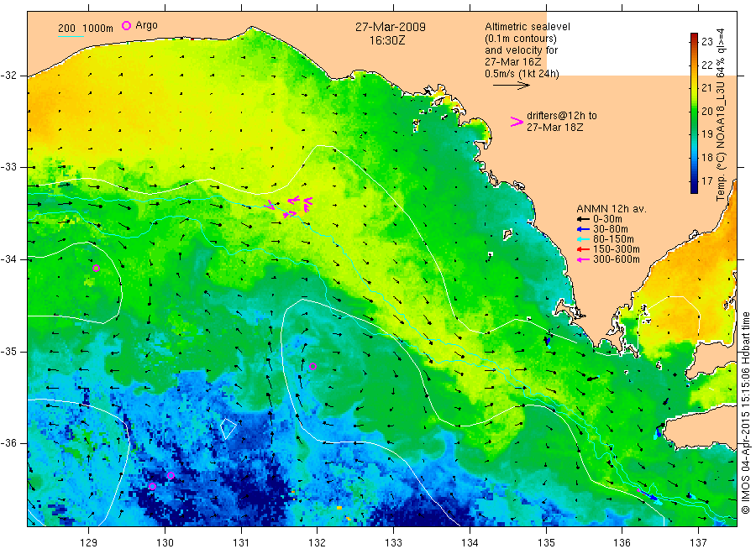Click the '0.5m/s (1kt 24h)' text
This screenshot has height=554, width=756.
click(x=522, y=74)
